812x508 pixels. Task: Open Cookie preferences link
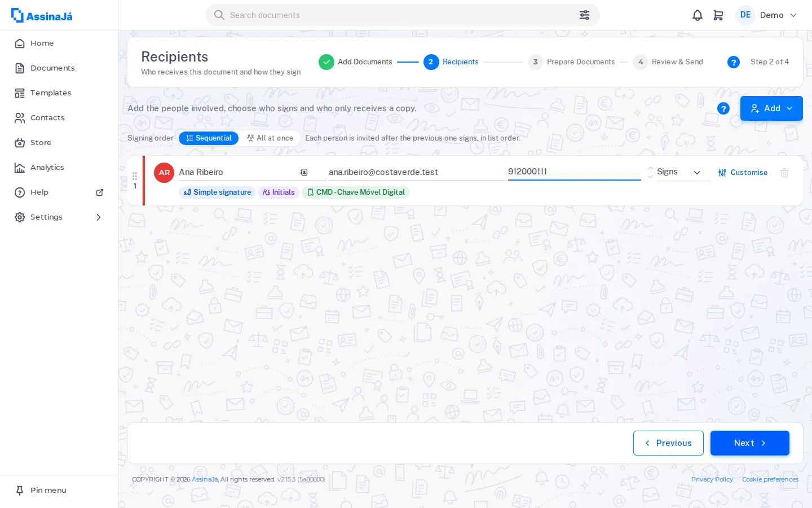[770, 479]
